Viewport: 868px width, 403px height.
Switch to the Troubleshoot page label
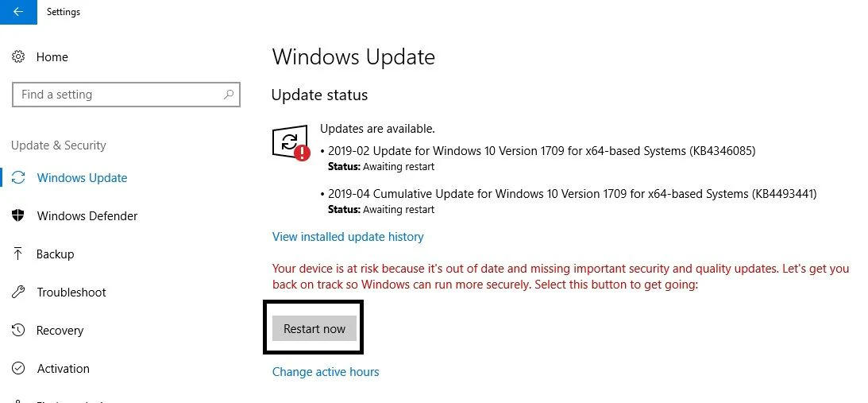71,293
